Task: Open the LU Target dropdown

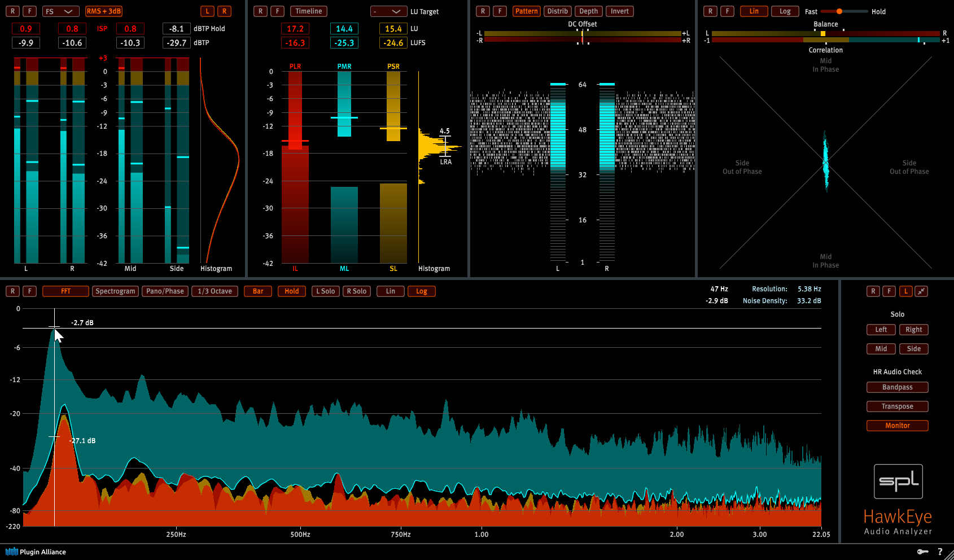Action: (x=388, y=11)
